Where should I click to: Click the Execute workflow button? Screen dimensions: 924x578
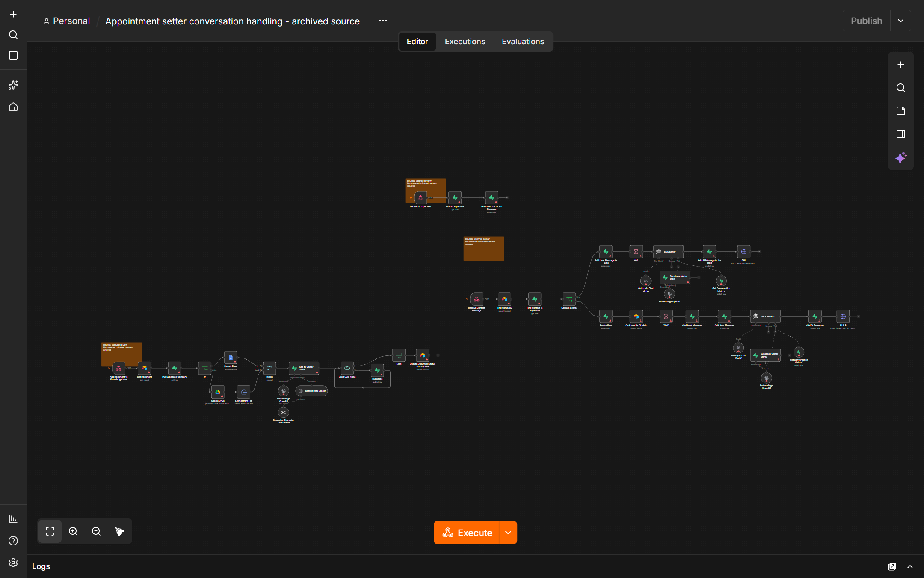467,533
